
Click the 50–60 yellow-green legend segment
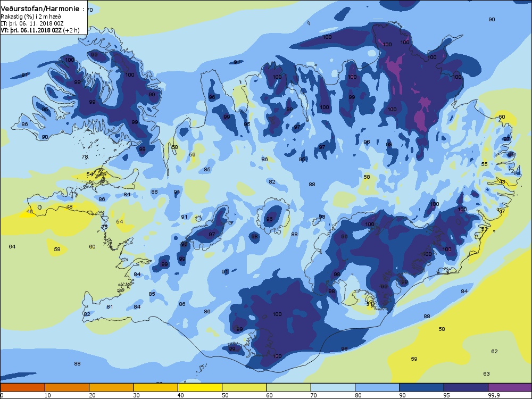pos(244,387)
